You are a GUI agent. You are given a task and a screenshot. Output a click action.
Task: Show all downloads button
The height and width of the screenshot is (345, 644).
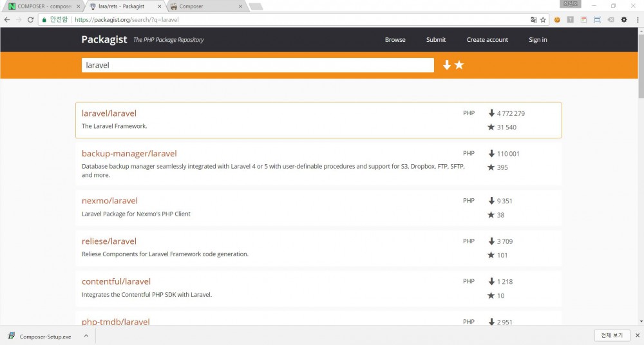coord(612,335)
